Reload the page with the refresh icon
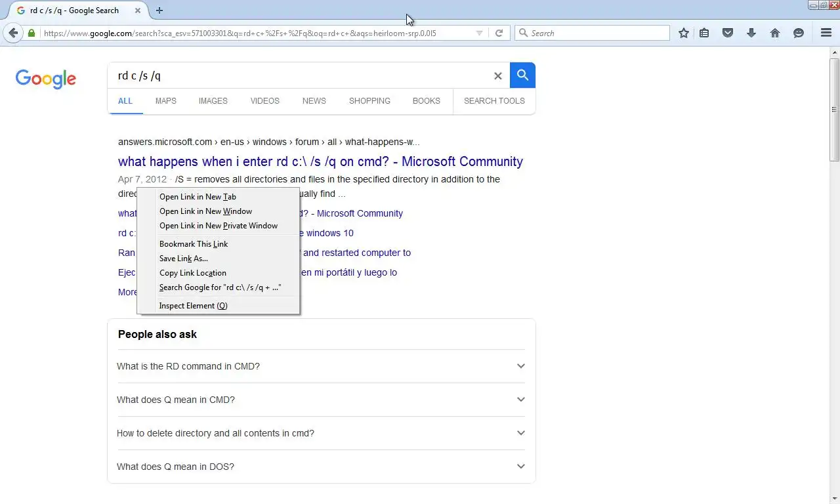 click(x=499, y=33)
